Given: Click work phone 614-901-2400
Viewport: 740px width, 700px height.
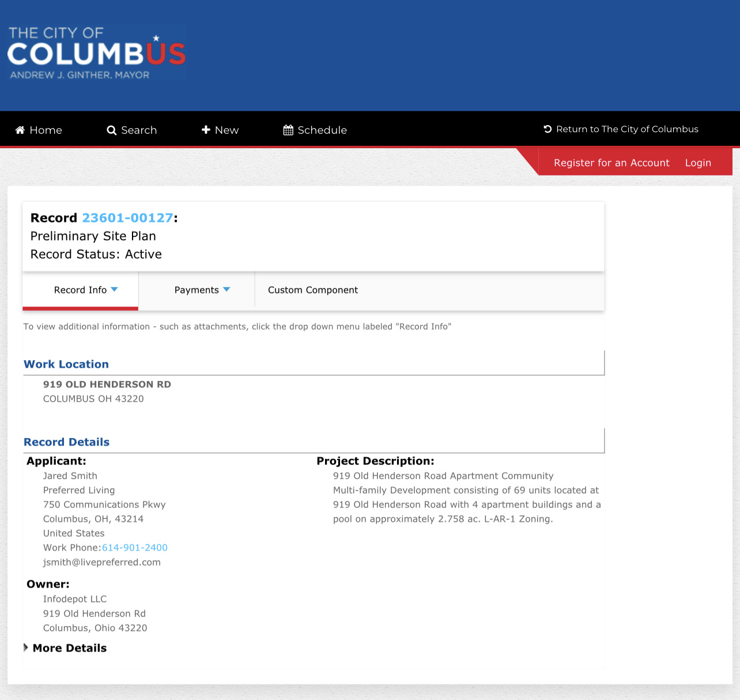Looking at the screenshot, I should (x=135, y=548).
